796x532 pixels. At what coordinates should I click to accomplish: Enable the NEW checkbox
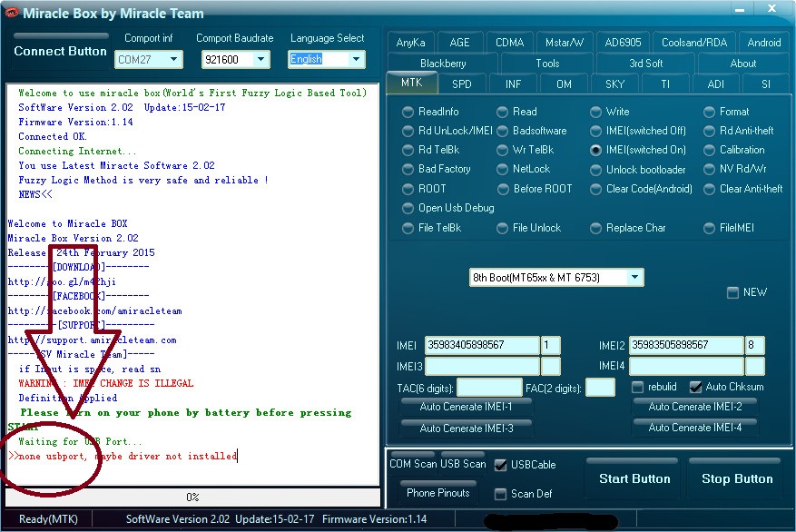pyautogui.click(x=732, y=292)
